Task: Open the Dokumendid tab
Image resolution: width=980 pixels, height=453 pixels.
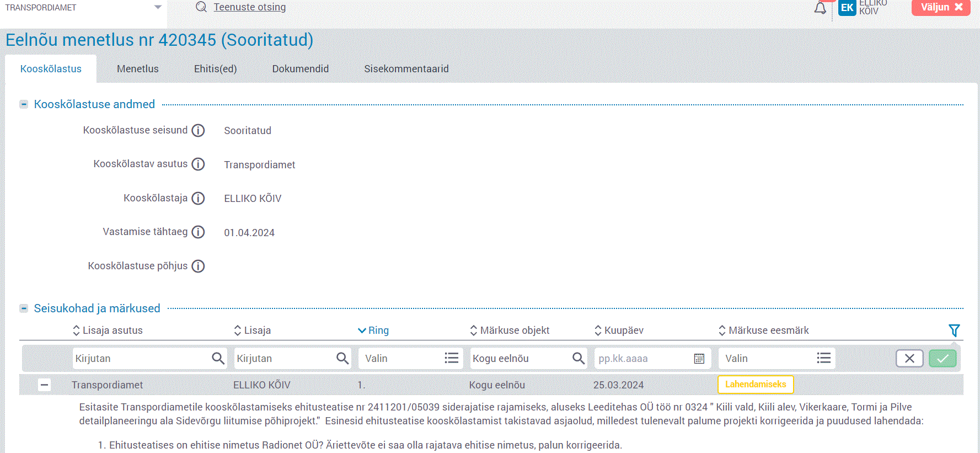Action: point(301,69)
